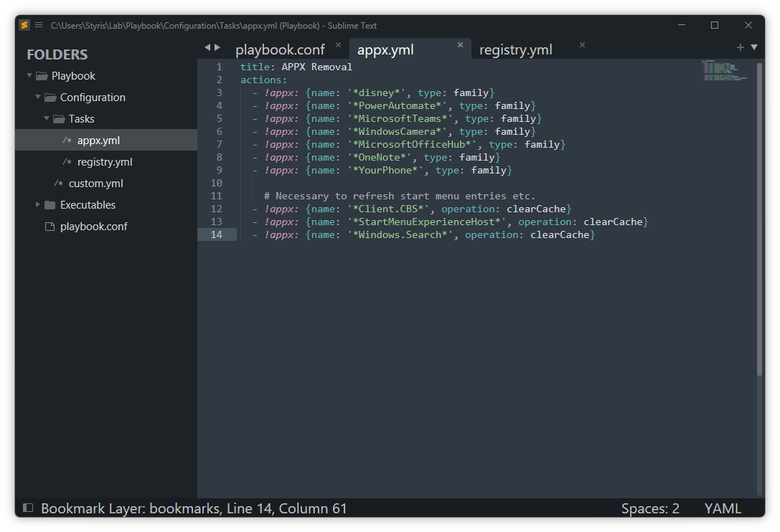The height and width of the screenshot is (532, 780).
Task: Change indentation via Spaces: 2
Action: tap(650, 508)
